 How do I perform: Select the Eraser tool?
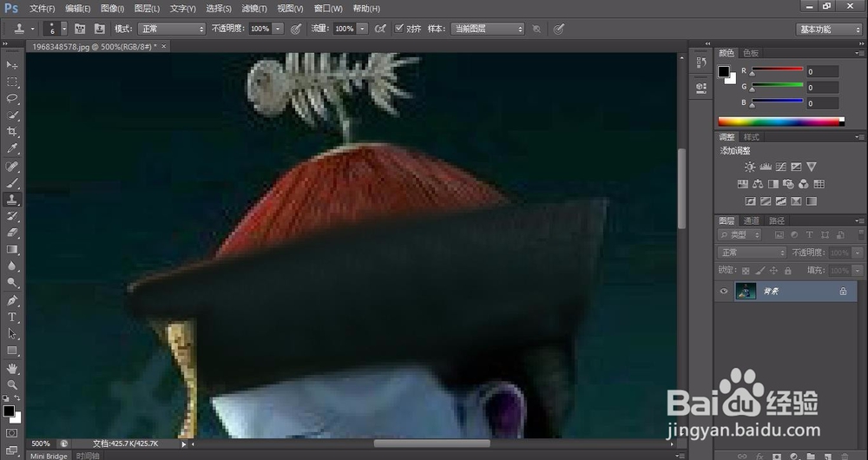coord(11,233)
